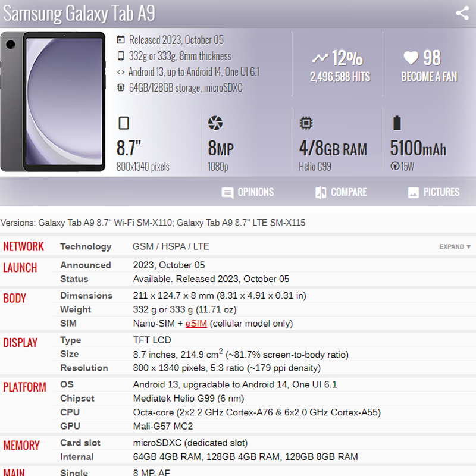Click the battery icon
The width and height of the screenshot is (476, 476).
[397, 123]
